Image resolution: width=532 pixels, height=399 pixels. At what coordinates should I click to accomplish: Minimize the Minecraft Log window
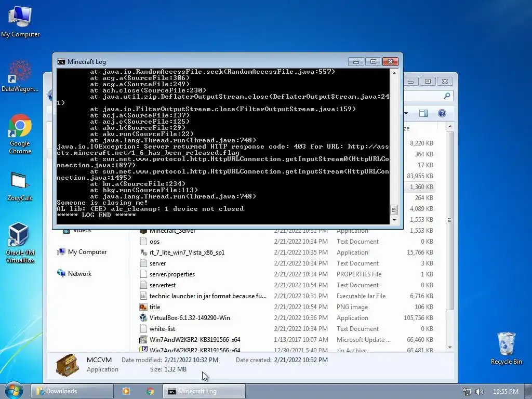tap(356, 62)
